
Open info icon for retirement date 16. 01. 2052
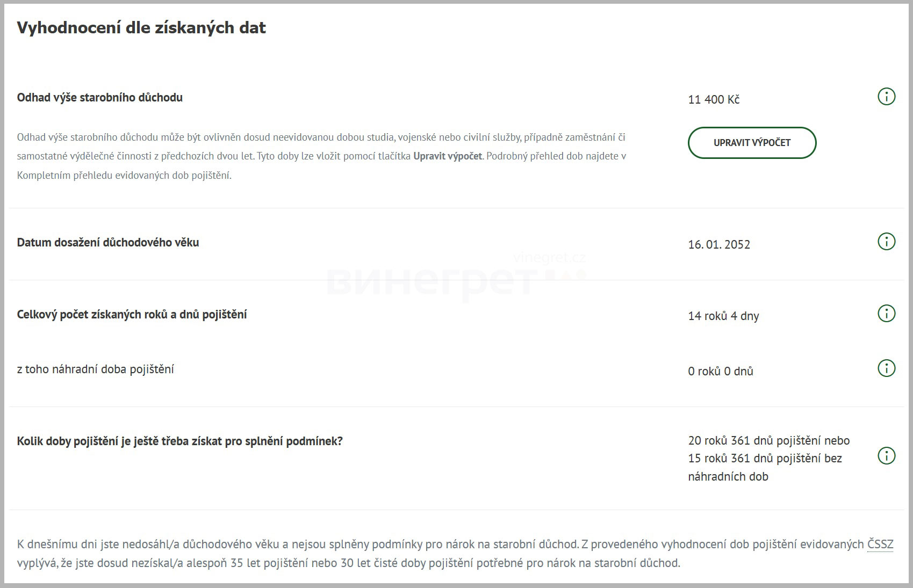886,242
